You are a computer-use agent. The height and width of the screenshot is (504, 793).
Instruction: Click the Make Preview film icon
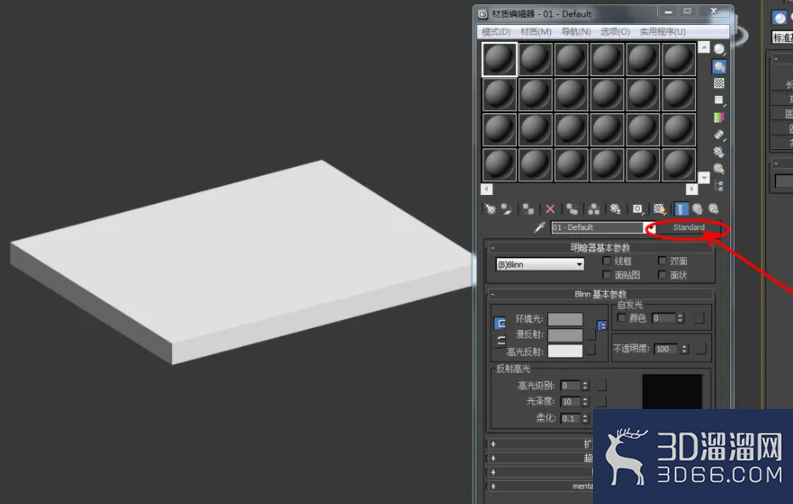[x=719, y=134]
